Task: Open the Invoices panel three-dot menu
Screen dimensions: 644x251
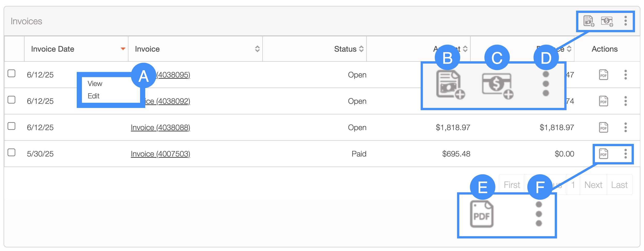Action: point(625,21)
